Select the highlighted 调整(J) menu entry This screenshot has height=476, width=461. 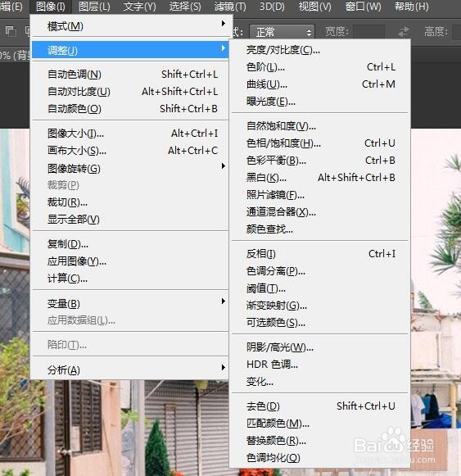(130, 50)
